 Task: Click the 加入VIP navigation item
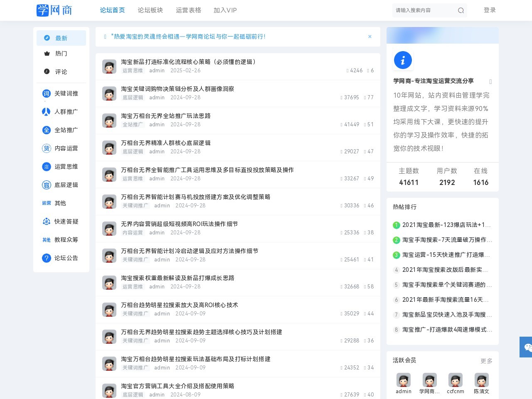225,10
